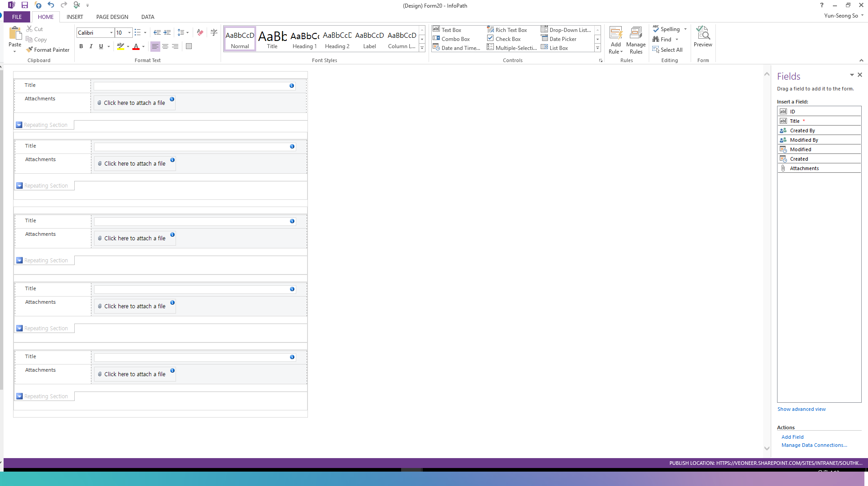Apply the red font color swatch
Viewport: 868px width, 486px height.
(136, 46)
